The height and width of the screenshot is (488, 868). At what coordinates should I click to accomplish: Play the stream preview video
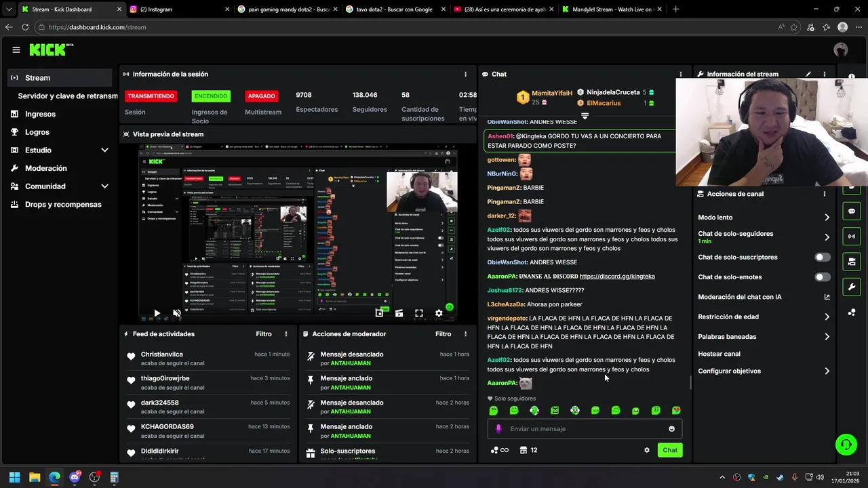(x=157, y=313)
